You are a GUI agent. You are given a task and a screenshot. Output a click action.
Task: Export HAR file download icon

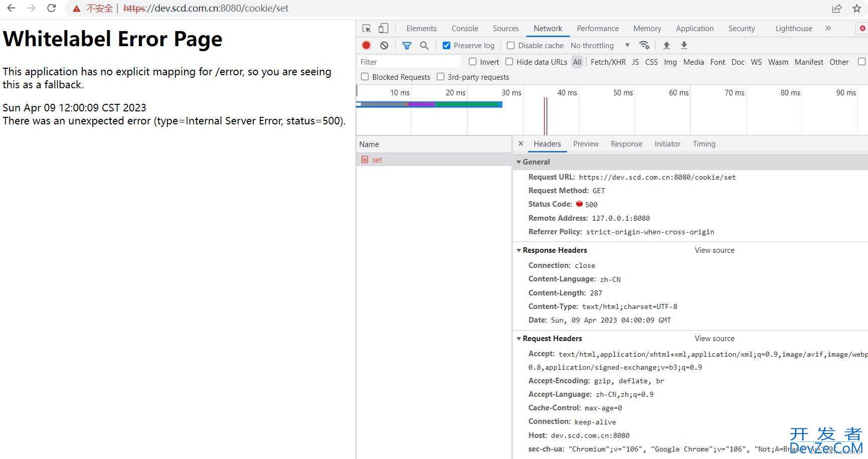(684, 45)
